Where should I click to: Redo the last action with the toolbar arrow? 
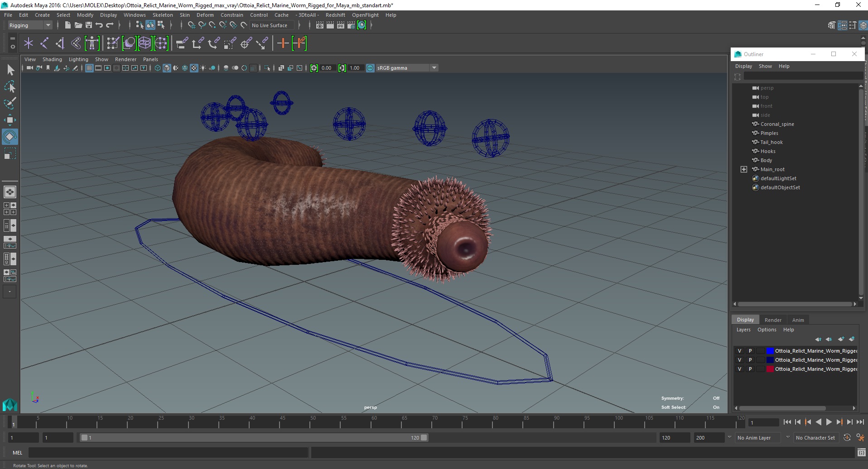[x=110, y=25]
